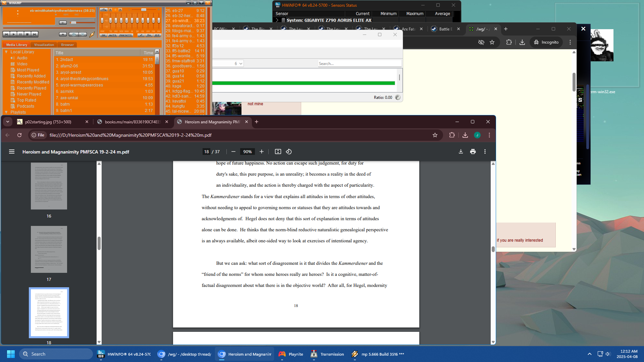Click Transmission search field

click(360, 64)
